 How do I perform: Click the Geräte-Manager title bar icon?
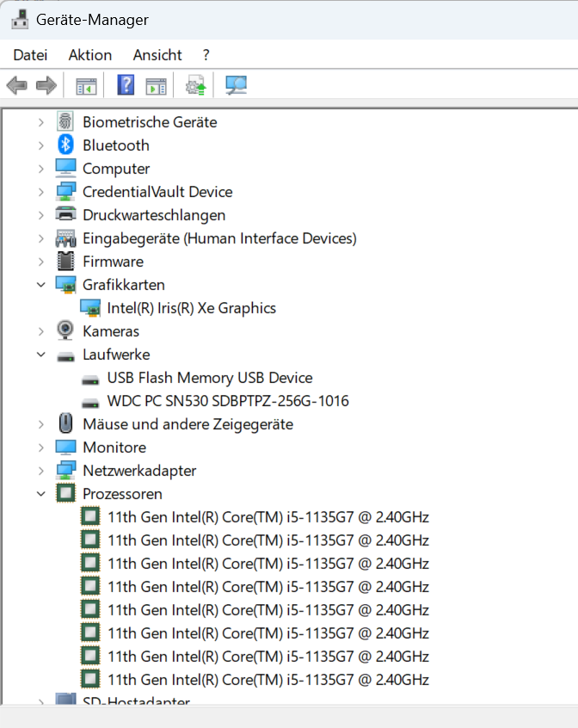point(20,20)
